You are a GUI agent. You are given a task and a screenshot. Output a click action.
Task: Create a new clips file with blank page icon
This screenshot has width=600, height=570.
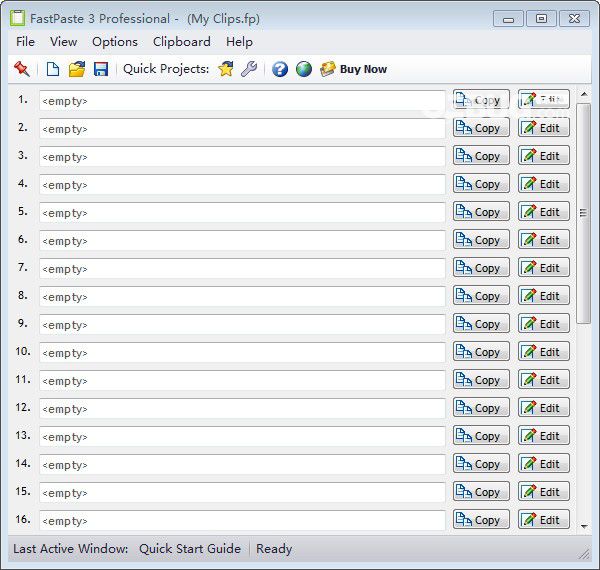coord(53,69)
